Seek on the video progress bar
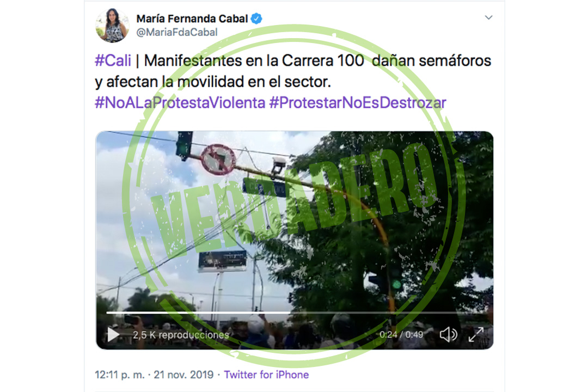 click(297, 312)
